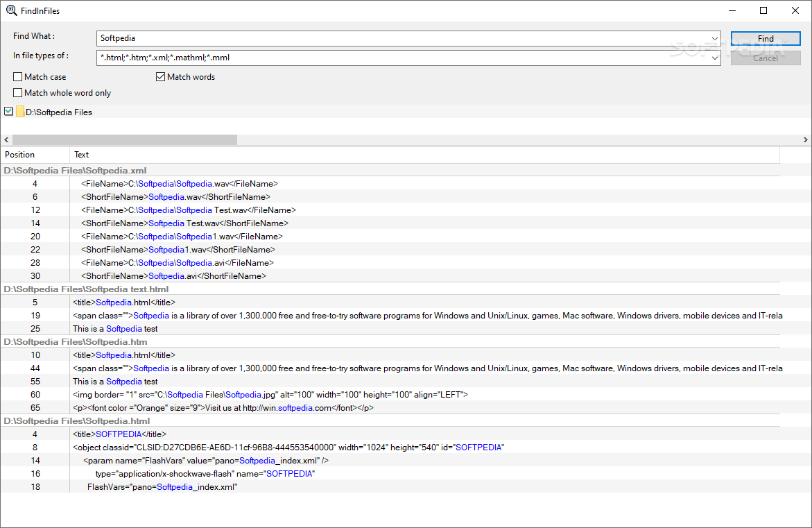Click the Cancel button

pos(766,58)
